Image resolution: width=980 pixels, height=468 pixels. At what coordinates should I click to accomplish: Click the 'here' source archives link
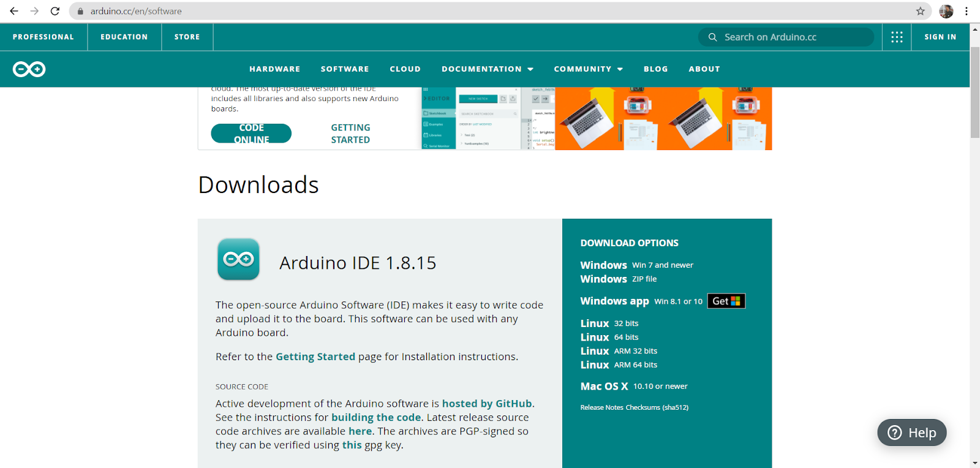360,431
